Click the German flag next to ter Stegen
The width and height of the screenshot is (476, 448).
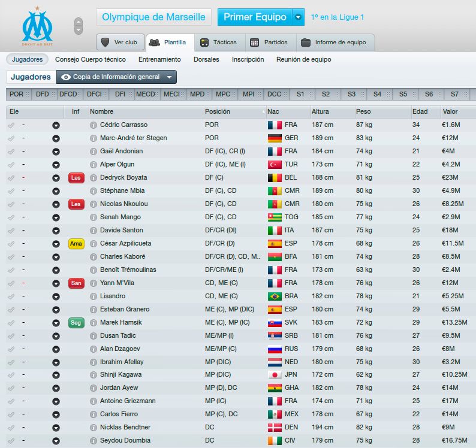(x=275, y=138)
